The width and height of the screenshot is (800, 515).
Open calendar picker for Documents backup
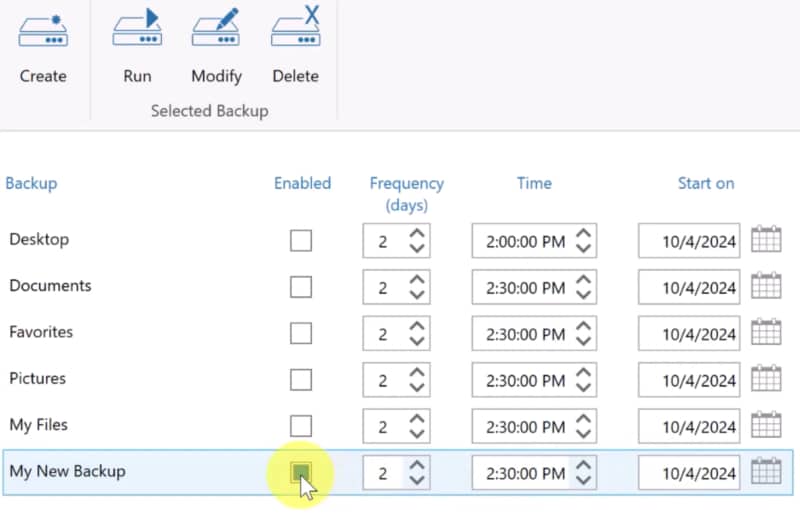(x=765, y=287)
